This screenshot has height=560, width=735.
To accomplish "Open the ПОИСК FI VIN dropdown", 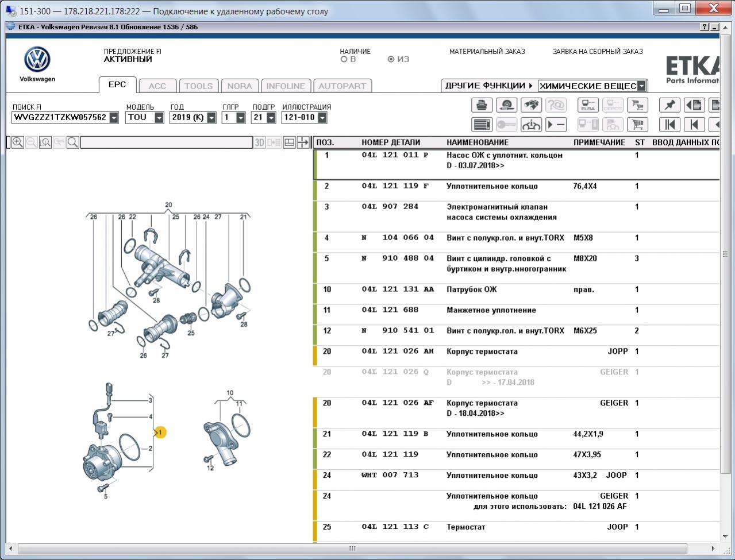I will (114, 118).
